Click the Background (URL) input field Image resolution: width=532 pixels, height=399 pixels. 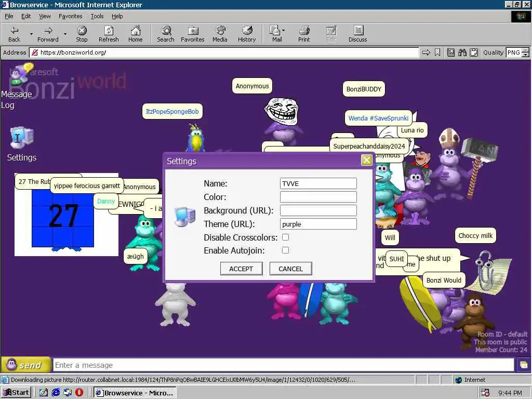pos(318,210)
